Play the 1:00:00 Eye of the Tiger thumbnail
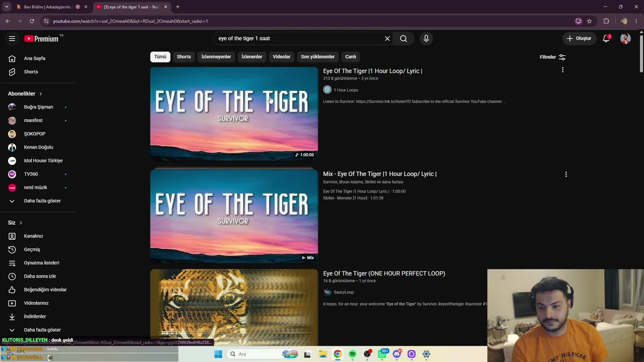Image resolution: width=644 pixels, height=362 pixels. click(x=234, y=114)
